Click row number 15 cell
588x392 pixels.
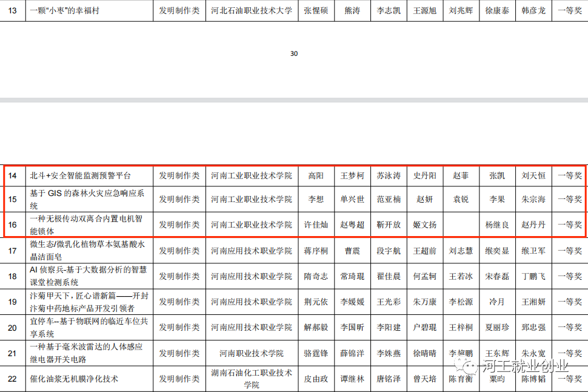pos(13,199)
